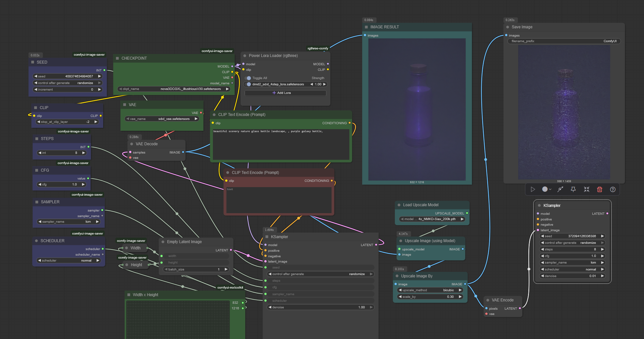This screenshot has width=644, height=339.
Task: Increase steps value in selected KSampler
Action: click(602, 249)
